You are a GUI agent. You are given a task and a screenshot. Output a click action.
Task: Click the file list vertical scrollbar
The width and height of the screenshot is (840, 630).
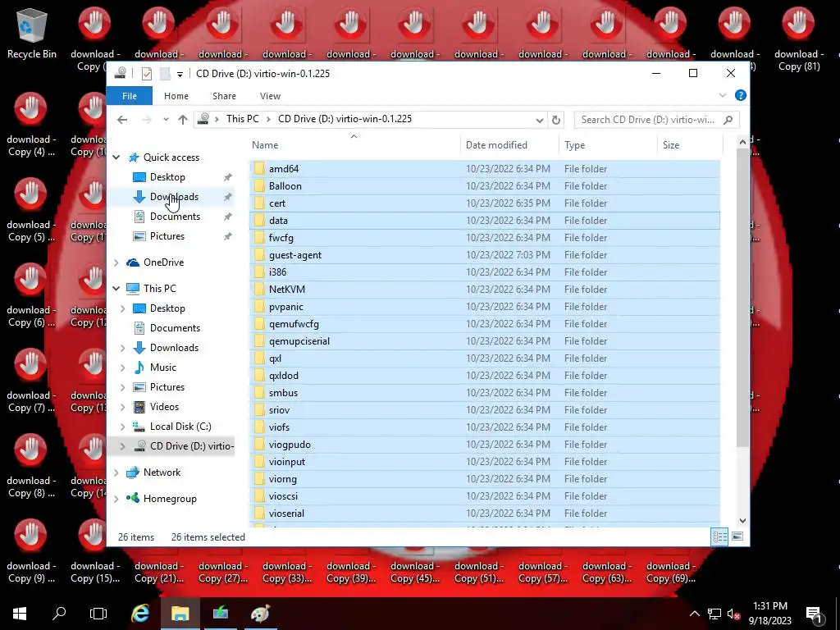tap(742, 297)
